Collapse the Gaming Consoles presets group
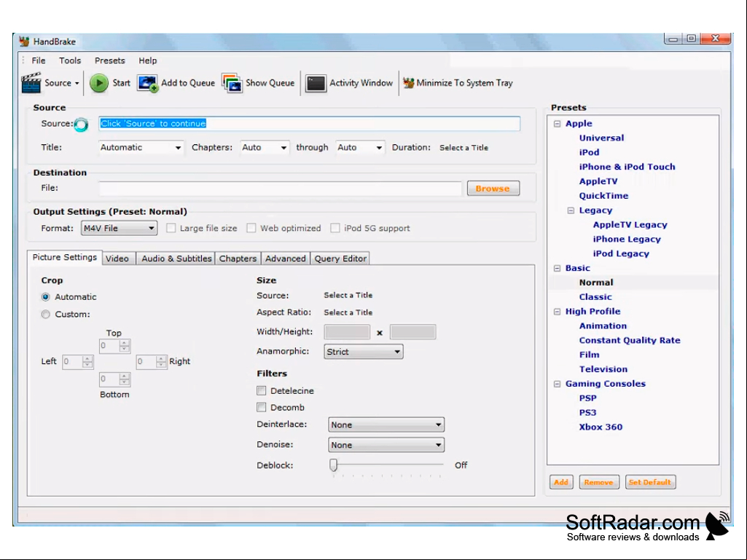The image size is (747, 560). click(x=557, y=384)
